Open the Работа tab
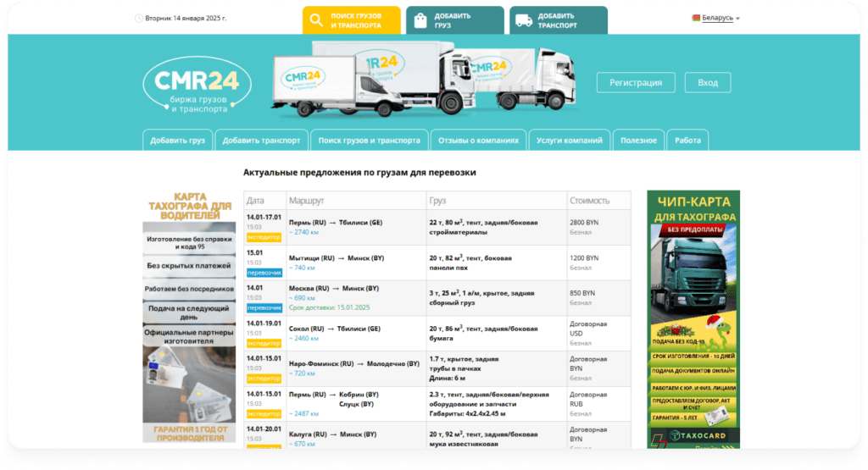Screen dimensions: 868x470 (687, 141)
